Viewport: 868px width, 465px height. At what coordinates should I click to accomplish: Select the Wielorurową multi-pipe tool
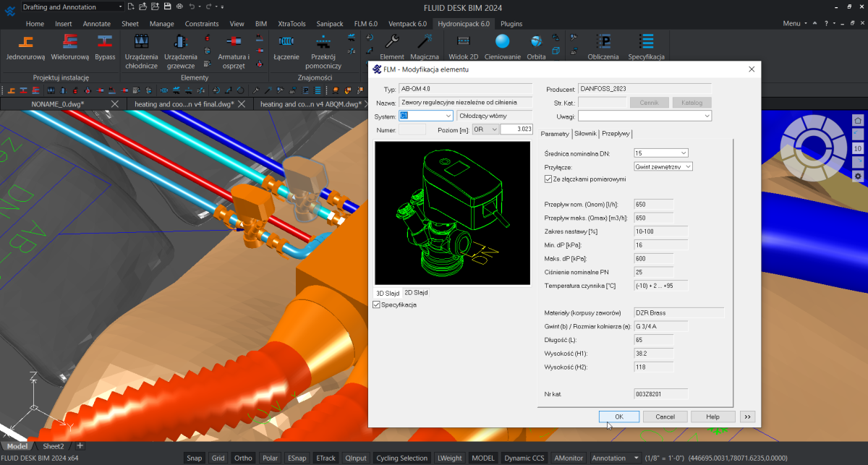pos(70,42)
